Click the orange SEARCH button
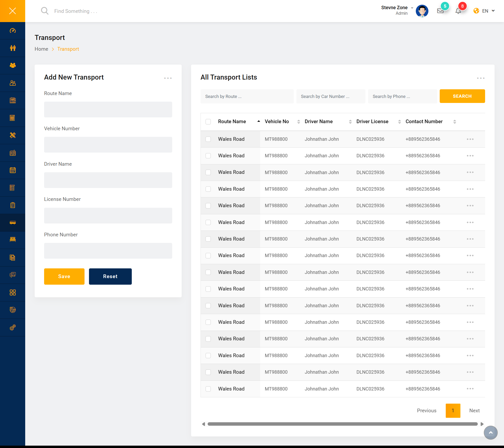The height and width of the screenshot is (448, 504). click(462, 96)
